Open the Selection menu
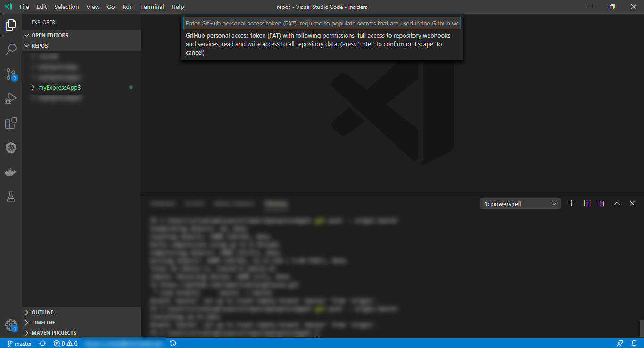Image resolution: width=644 pixels, height=348 pixels. (66, 7)
